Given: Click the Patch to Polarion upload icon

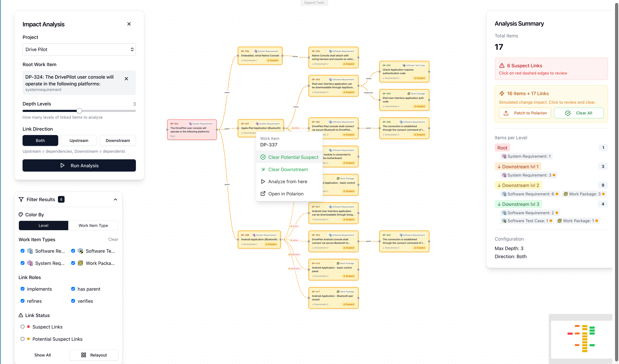Looking at the screenshot, I should 506,113.
